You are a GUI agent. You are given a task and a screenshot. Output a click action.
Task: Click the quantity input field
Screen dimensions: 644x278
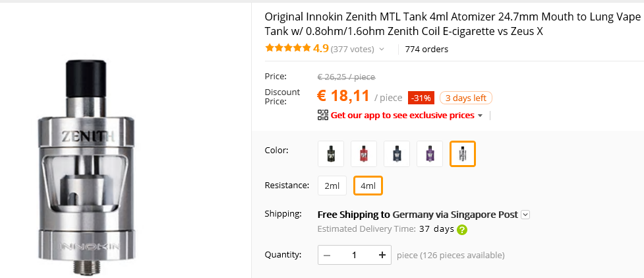pos(354,255)
